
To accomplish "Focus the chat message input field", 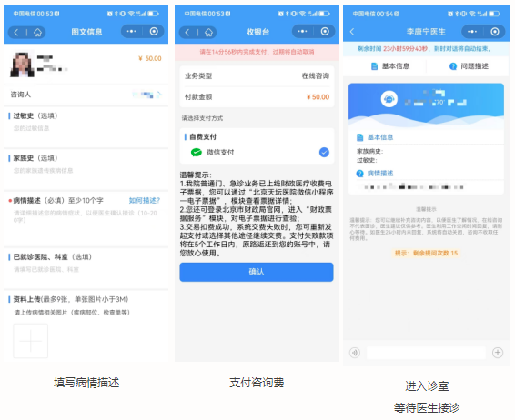I will tap(426, 353).
